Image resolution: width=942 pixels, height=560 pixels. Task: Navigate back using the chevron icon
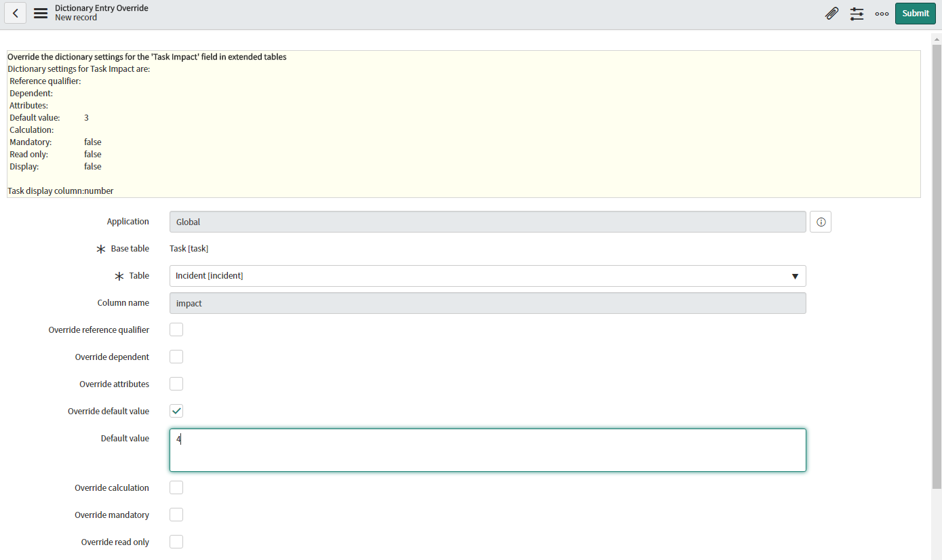click(15, 13)
